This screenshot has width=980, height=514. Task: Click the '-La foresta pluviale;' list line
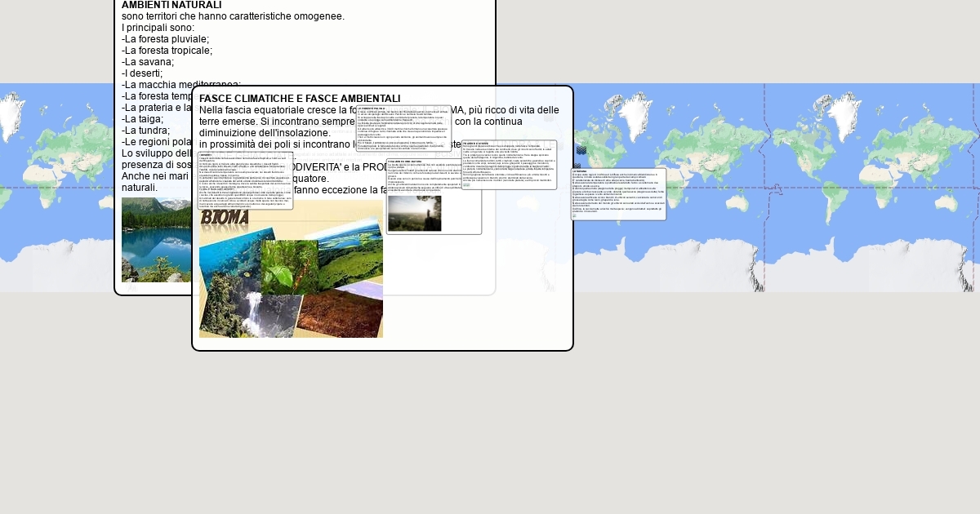(x=166, y=39)
